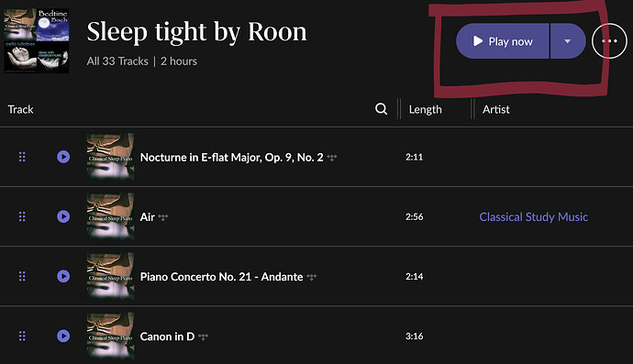The image size is (633, 364).
Task: Sort tracks by the Artist column header
Action: [x=495, y=109]
